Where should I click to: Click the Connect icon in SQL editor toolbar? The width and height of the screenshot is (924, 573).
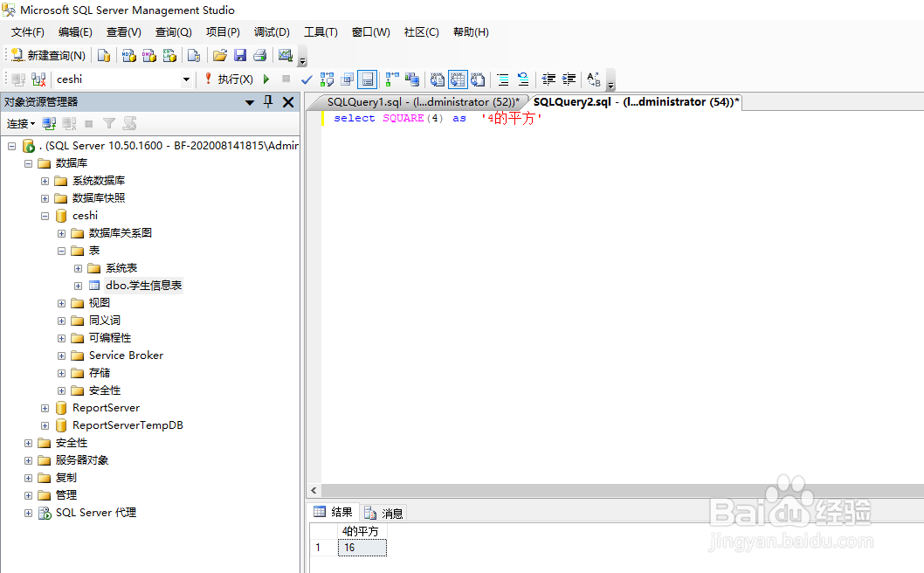pyautogui.click(x=18, y=79)
